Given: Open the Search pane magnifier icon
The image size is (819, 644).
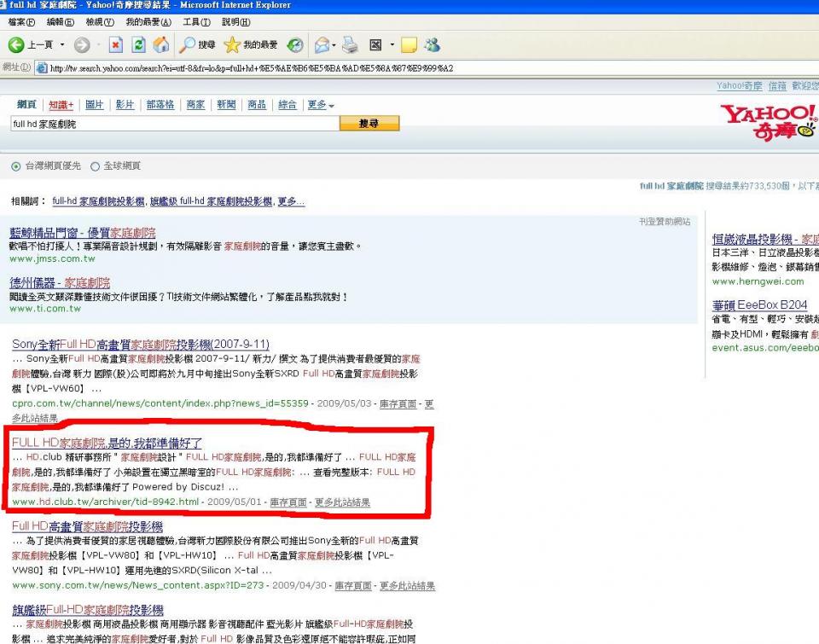Looking at the screenshot, I should 187,45.
